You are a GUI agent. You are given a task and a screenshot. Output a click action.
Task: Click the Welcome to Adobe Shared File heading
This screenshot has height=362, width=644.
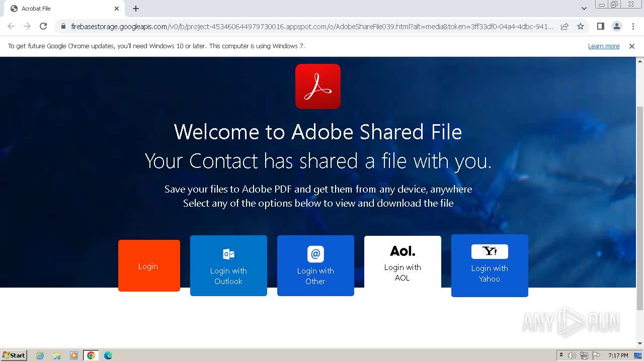click(318, 132)
